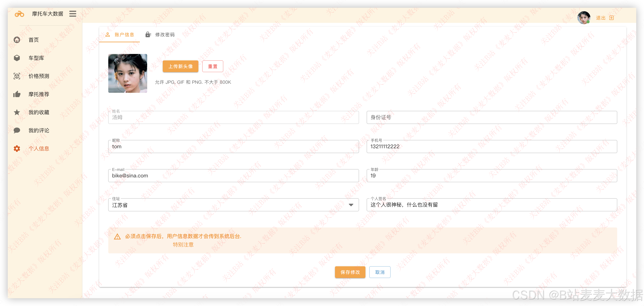The height and width of the screenshot is (306, 644).
Task: Click the 保存修改 button
Action: click(x=350, y=272)
